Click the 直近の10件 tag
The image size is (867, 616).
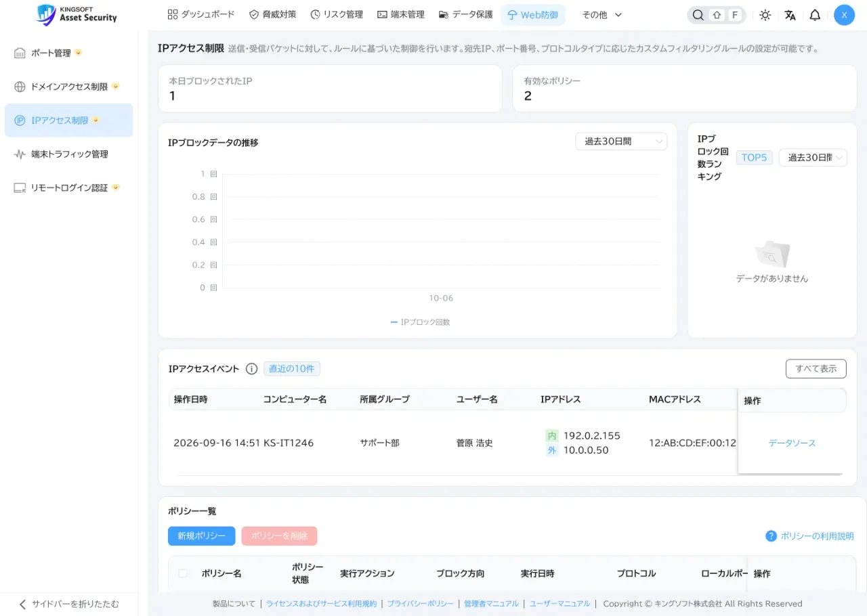292,369
